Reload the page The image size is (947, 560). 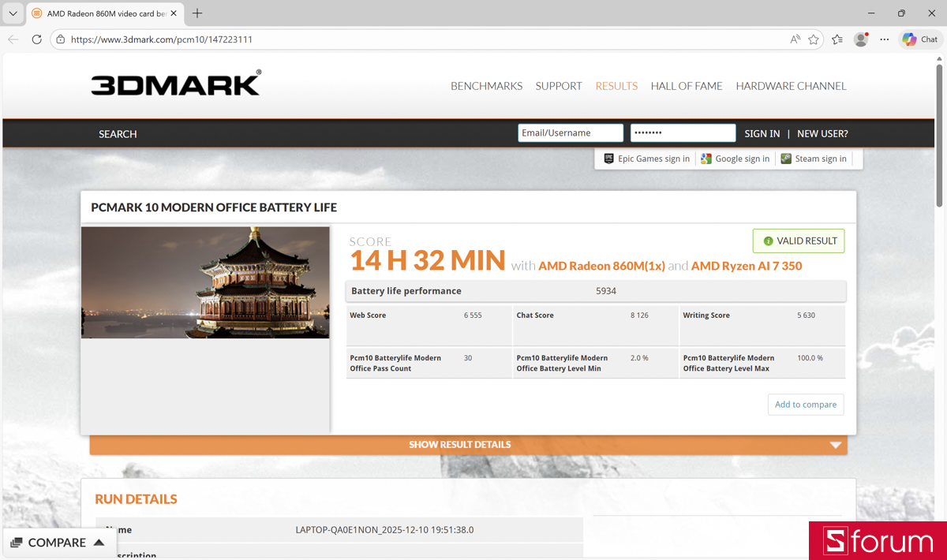[x=37, y=39]
